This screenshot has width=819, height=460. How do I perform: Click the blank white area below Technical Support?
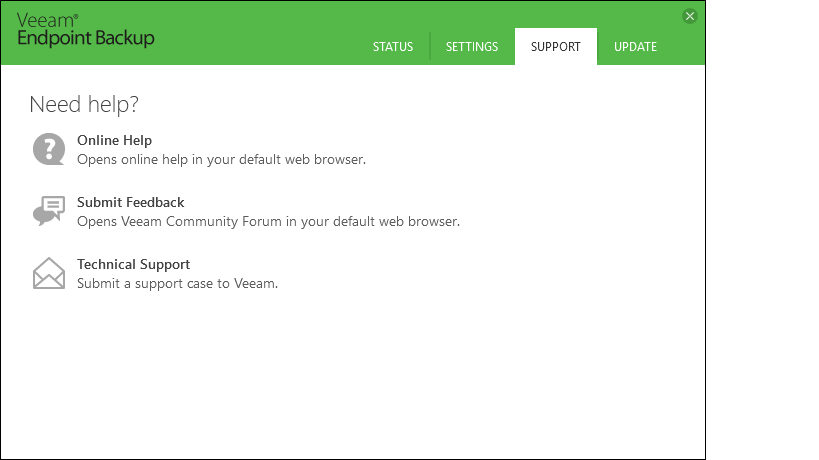click(350, 380)
